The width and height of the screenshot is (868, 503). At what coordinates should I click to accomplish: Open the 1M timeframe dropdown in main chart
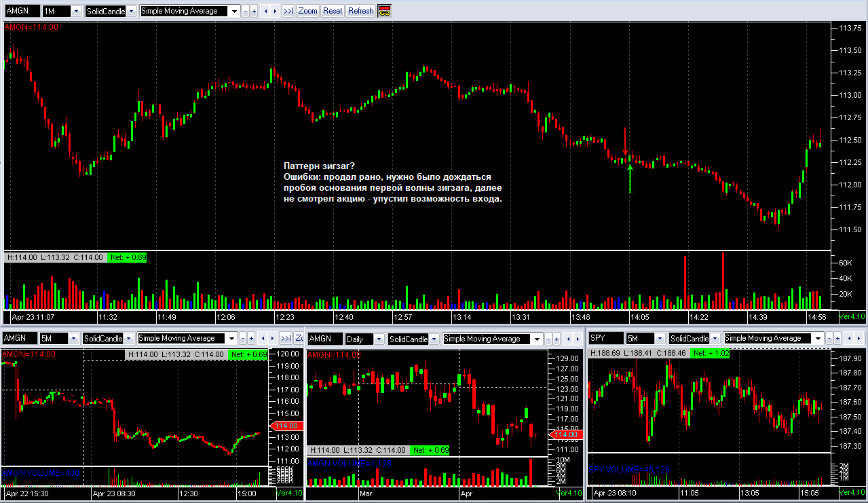(76, 12)
